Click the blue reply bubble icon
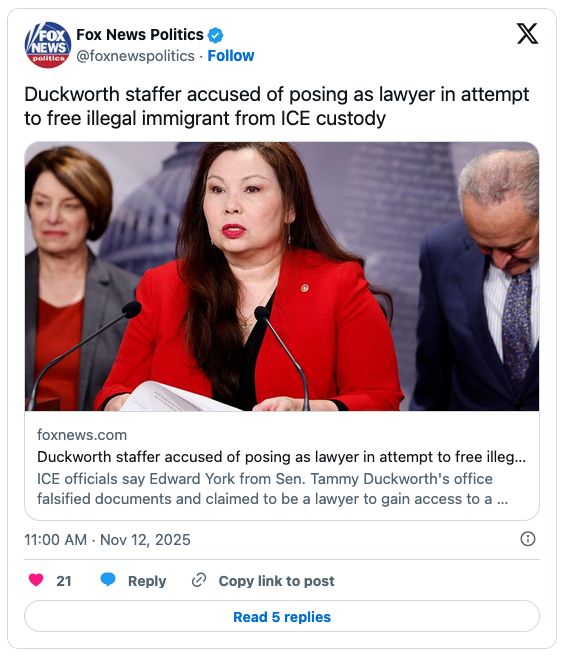 pyautogui.click(x=108, y=579)
